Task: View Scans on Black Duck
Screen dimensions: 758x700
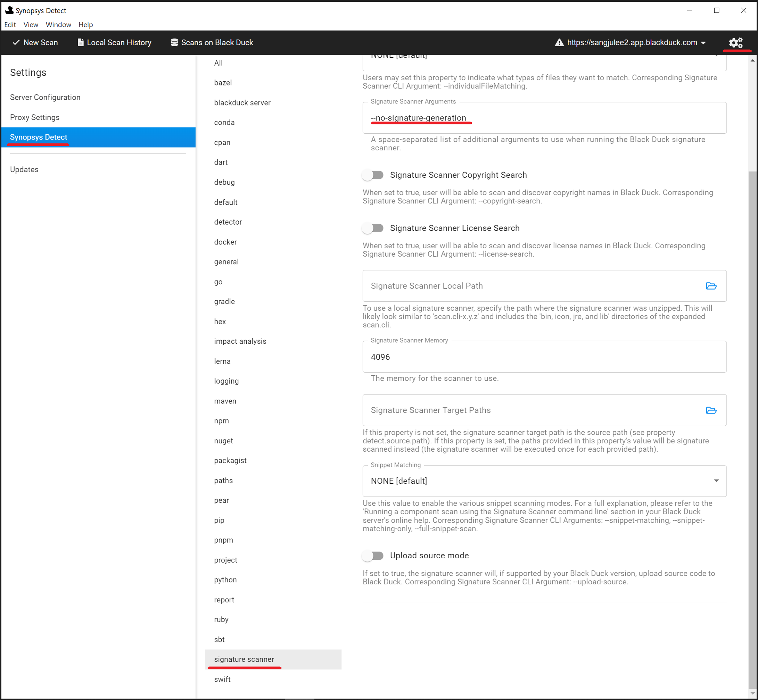Action: (212, 42)
